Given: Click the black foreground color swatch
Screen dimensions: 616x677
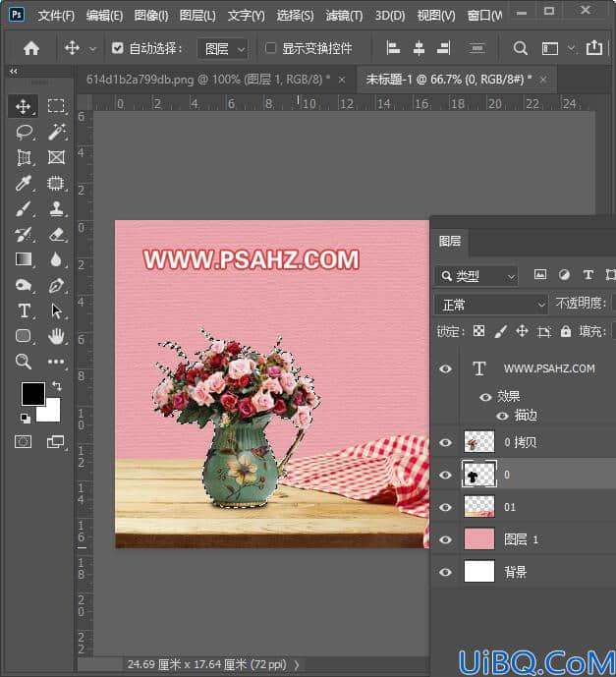Looking at the screenshot, I should tap(32, 392).
